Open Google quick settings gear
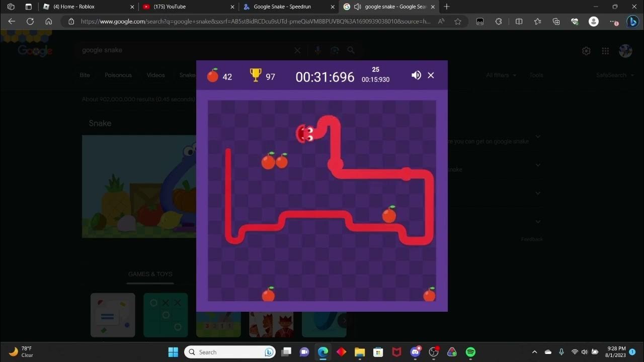This screenshot has height=362, width=644. (x=586, y=51)
